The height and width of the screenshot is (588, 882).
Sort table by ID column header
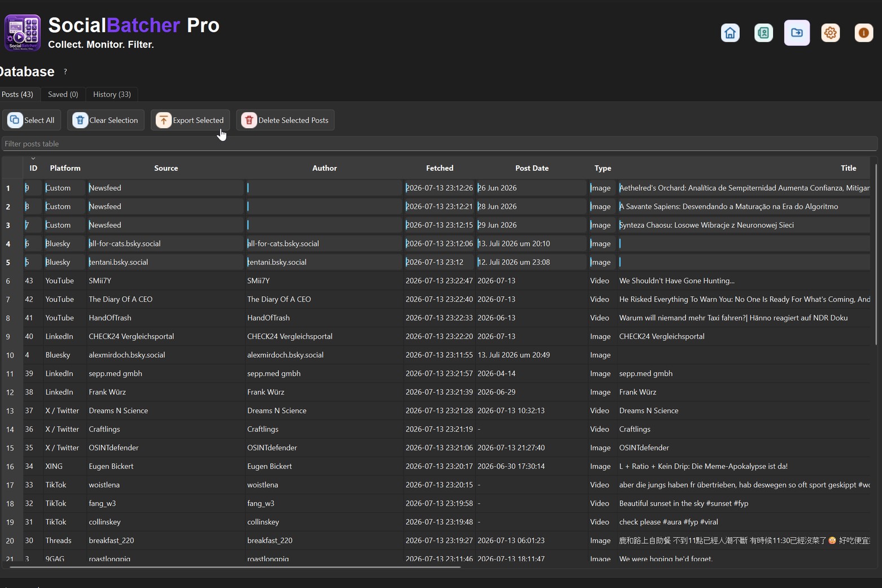[33, 168]
